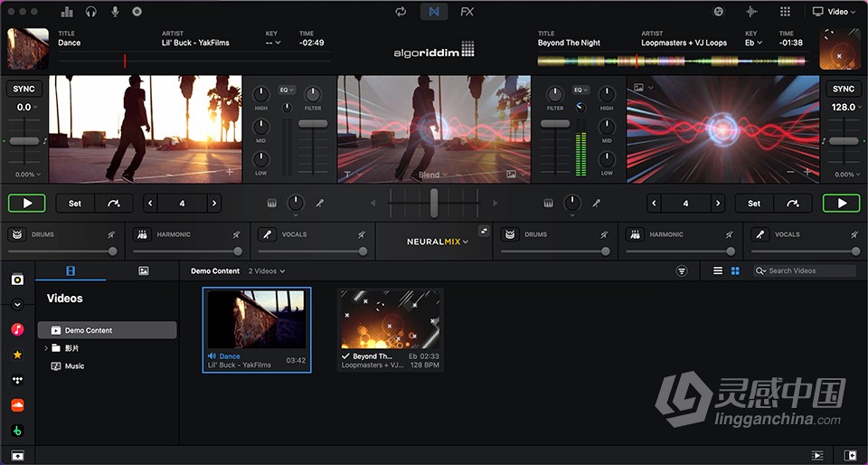This screenshot has width=868, height=465.
Task: Click the left deck microphone effect icon
Action: [320, 204]
